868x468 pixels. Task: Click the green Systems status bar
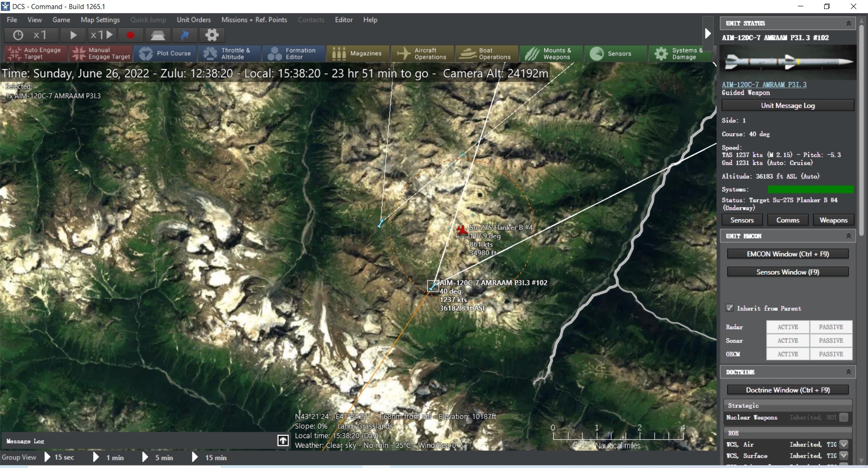pyautogui.click(x=811, y=189)
